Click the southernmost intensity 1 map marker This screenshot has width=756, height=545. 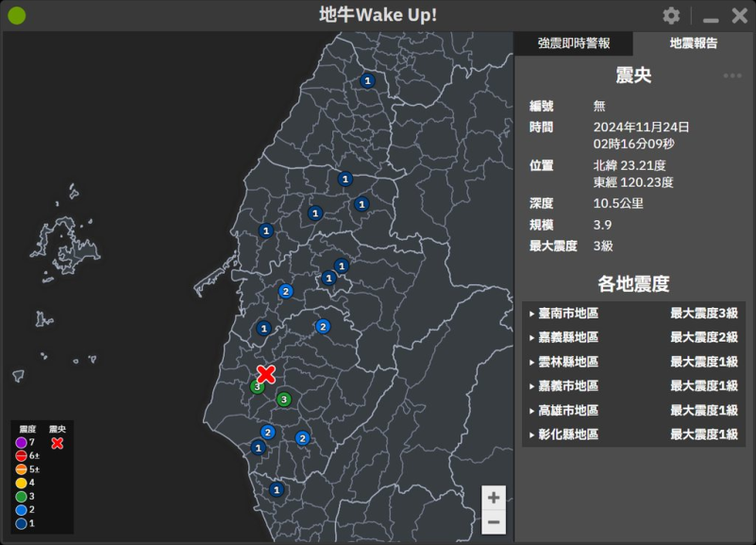coord(277,490)
